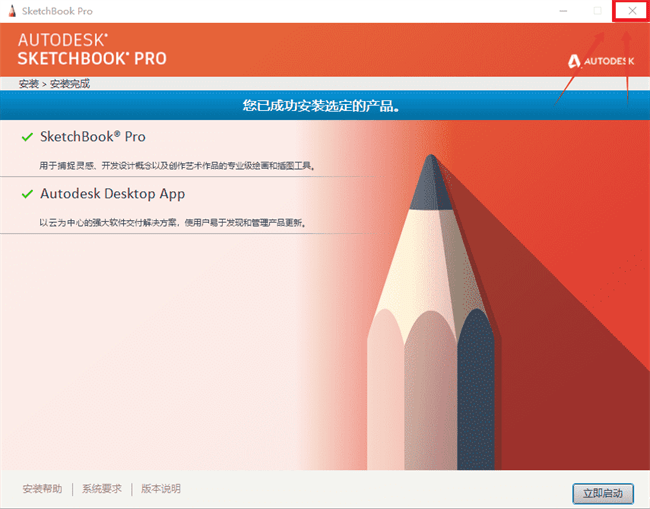This screenshot has width=650, height=509.
Task: Minimize the SketchBook Pro installer window
Action: [x=563, y=11]
